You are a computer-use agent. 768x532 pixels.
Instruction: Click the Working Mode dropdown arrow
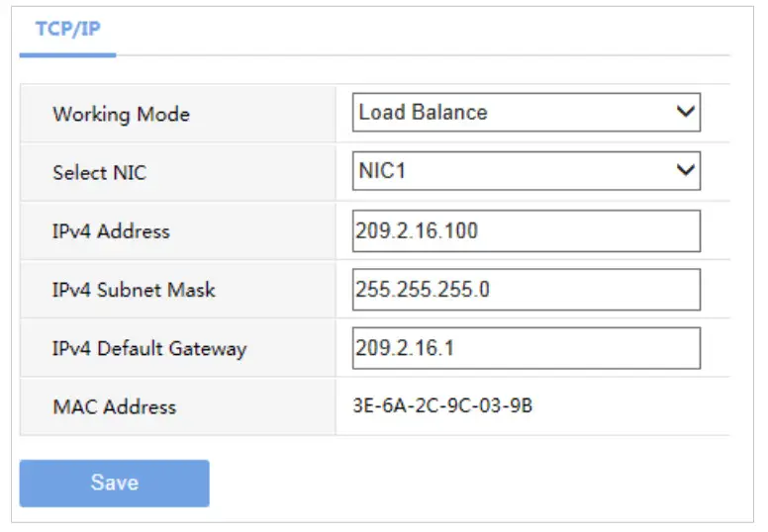pos(685,113)
